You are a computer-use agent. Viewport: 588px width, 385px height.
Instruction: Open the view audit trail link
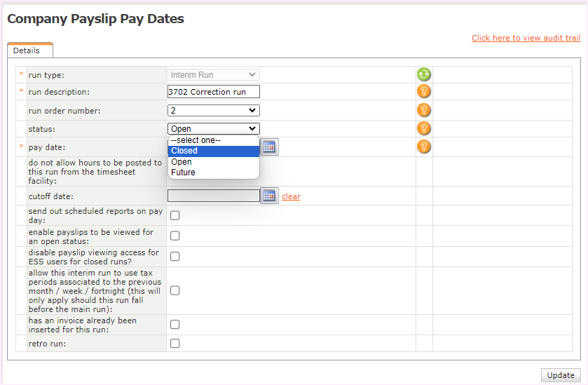(x=526, y=38)
